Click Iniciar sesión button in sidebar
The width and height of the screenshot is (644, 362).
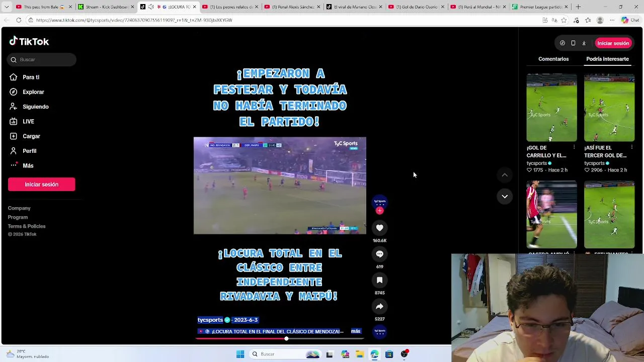tap(41, 185)
